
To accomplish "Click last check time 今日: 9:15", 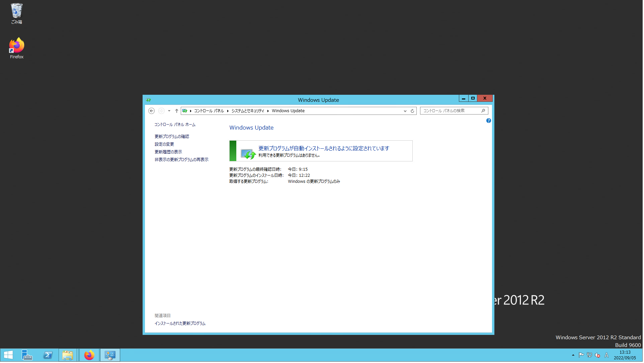I will (298, 170).
